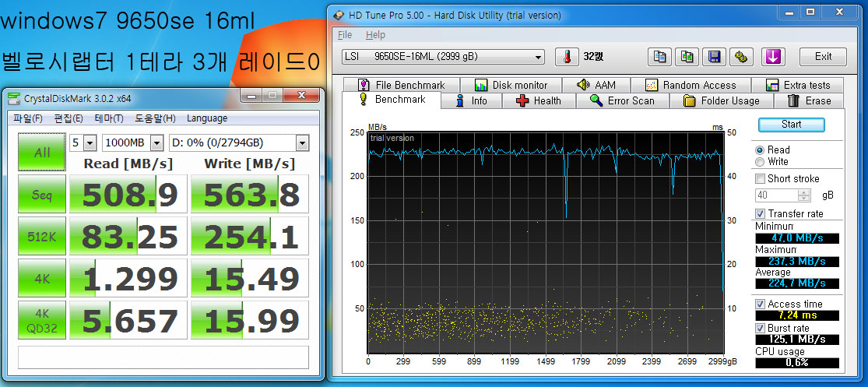
Task: Open the AAM tab
Action: pyautogui.click(x=596, y=85)
